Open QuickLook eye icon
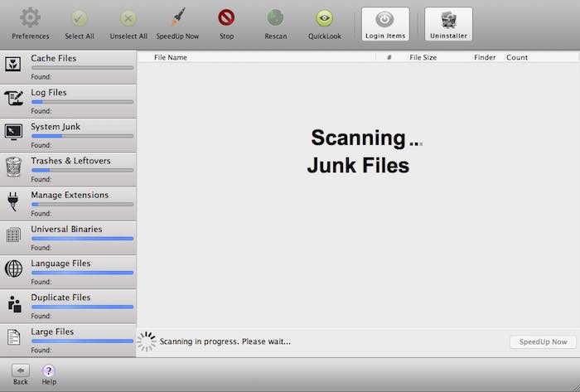The height and width of the screenshot is (392, 580). pyautogui.click(x=325, y=18)
